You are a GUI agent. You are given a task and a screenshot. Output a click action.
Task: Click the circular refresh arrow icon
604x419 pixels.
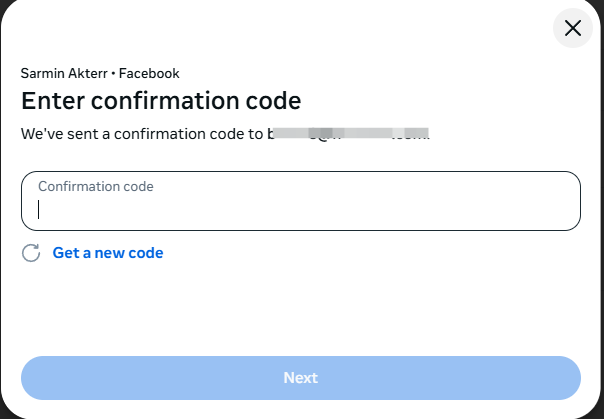coord(31,253)
